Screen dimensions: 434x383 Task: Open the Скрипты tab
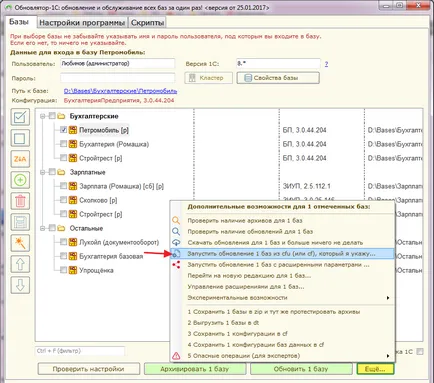(147, 23)
